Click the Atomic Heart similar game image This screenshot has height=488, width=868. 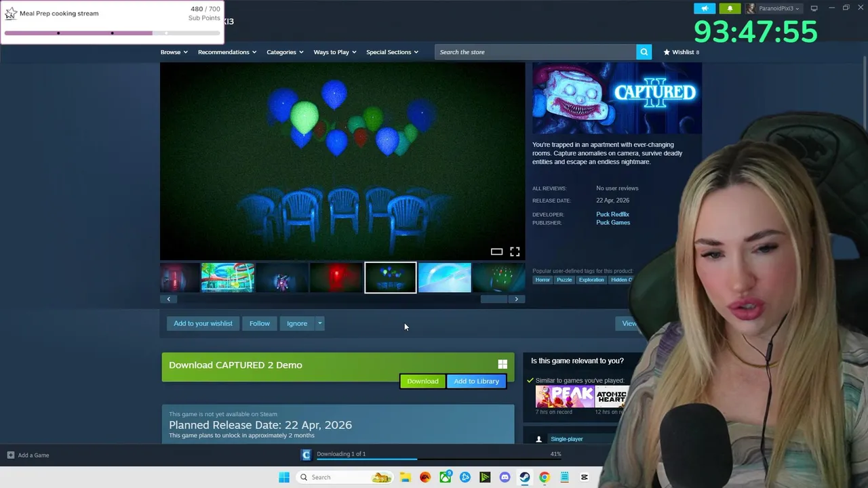[x=612, y=396]
